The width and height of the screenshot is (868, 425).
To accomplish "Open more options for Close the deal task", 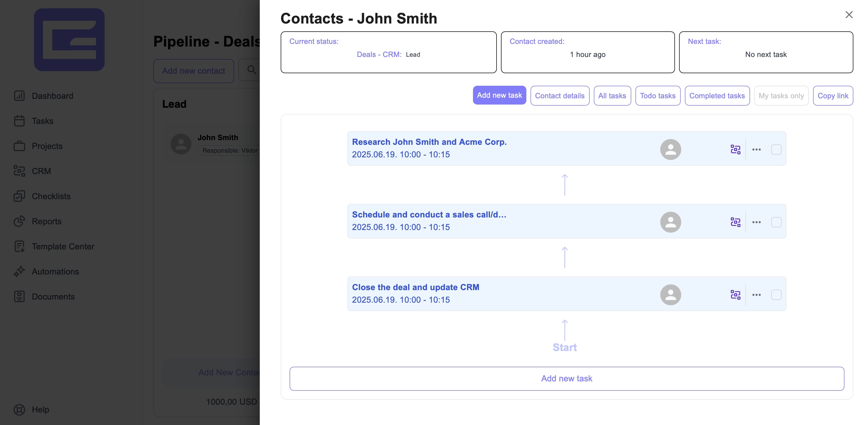I will (757, 295).
